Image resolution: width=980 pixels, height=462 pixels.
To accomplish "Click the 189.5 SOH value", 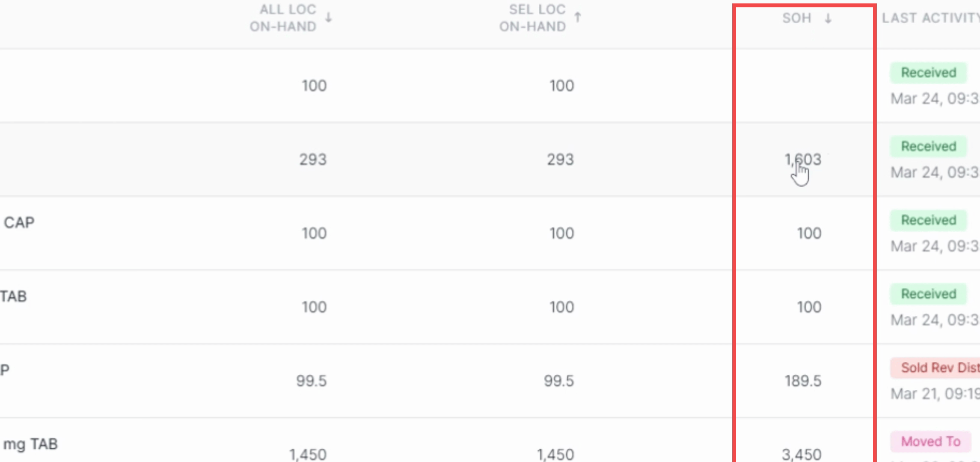I will click(x=803, y=381).
